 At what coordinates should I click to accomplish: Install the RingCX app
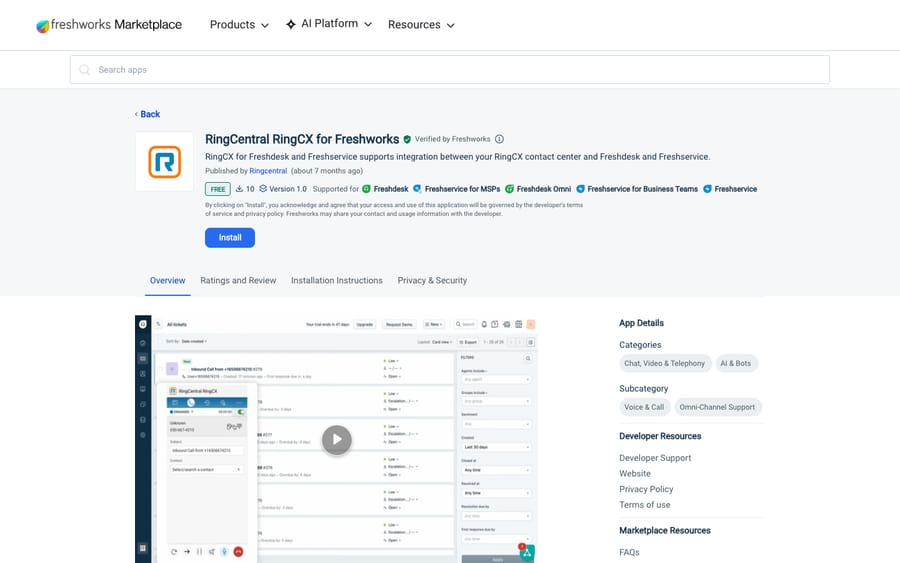230,238
